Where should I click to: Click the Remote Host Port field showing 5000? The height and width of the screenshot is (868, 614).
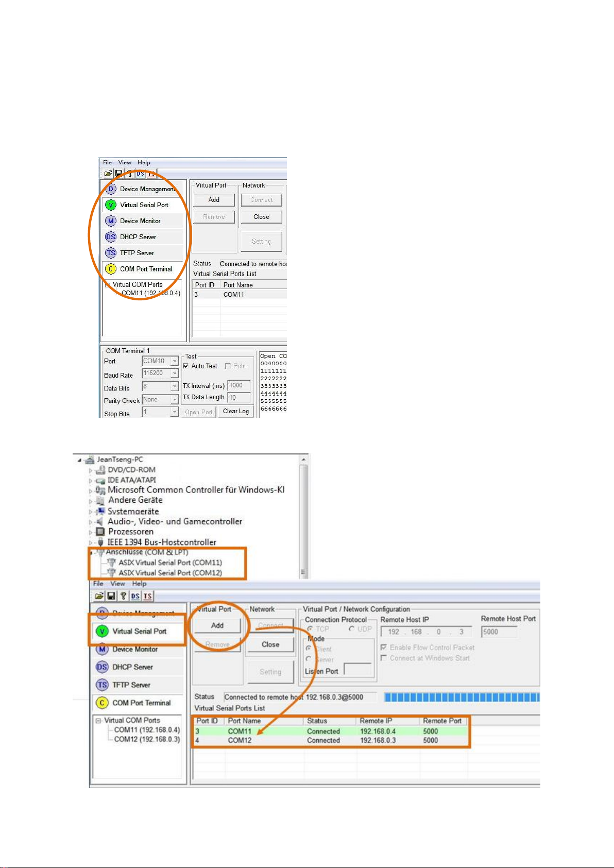click(499, 632)
